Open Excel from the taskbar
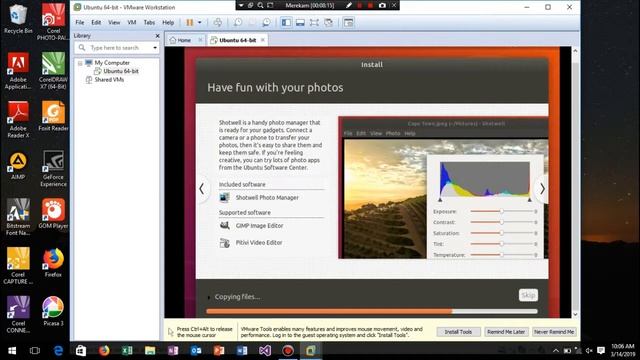The height and width of the screenshot is (360, 640). [127, 351]
